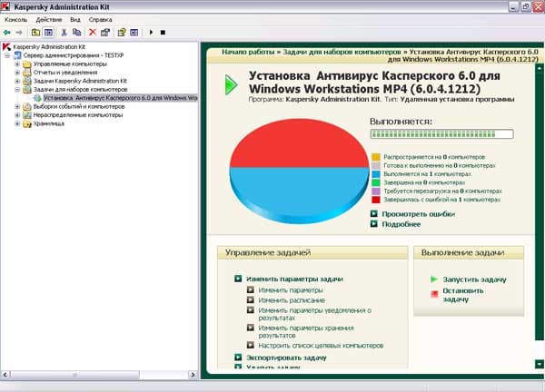Viewport: 545px width, 392px height.
Task: Click the red Delete X icon
Action: coord(92,33)
